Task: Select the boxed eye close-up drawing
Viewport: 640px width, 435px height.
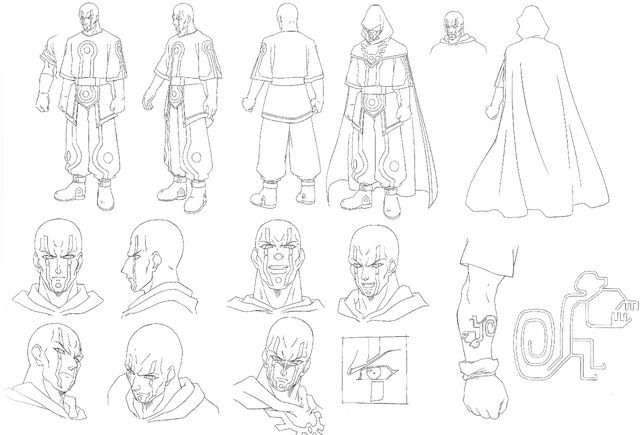Action: [375, 370]
